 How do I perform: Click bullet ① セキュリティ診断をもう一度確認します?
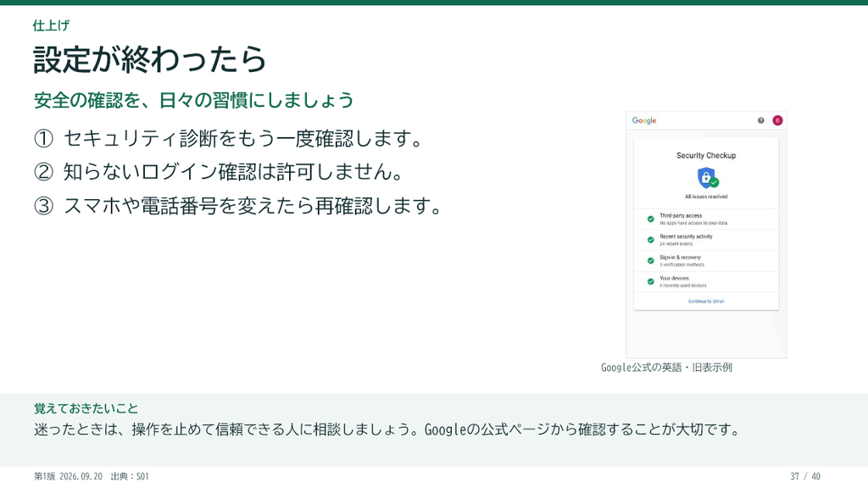[228, 138]
